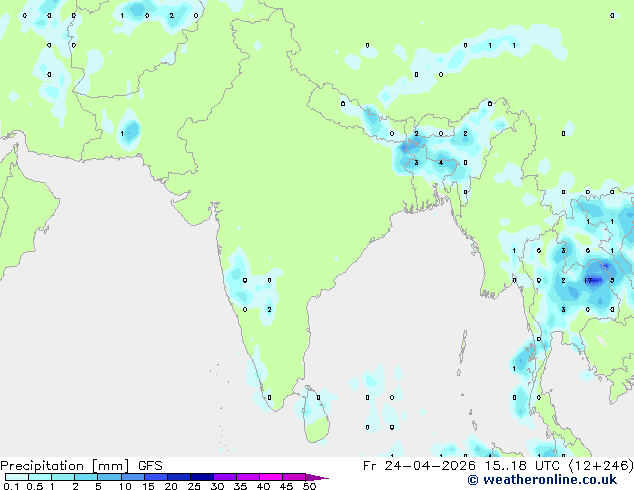Pick the dark blue legend swatch between 20 and 25
Screen dimensions: 634x490
pyautogui.click(x=178, y=477)
